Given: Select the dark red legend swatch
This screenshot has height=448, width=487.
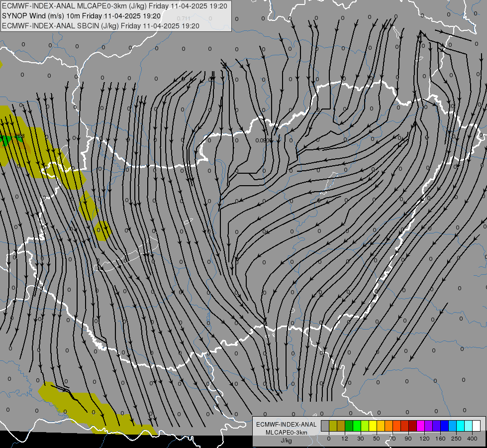Looking at the screenshot, I should click(413, 426).
